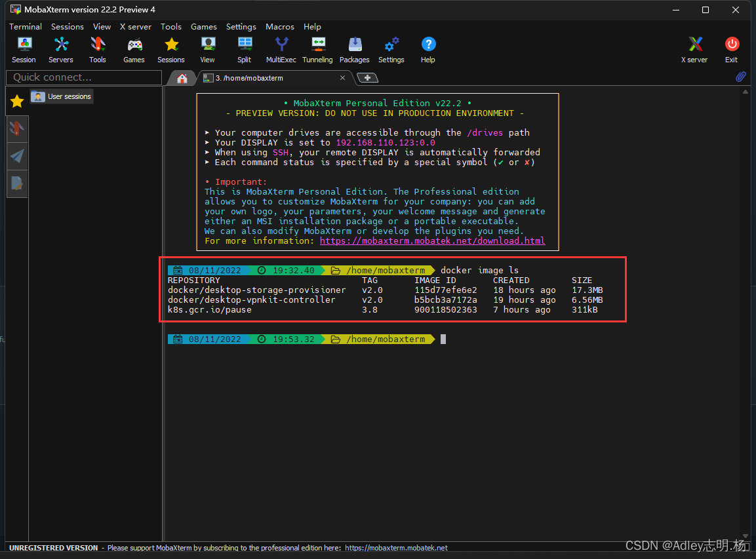Open the Tools knife sidebar tab
Screen dimensions: 756x559
coord(17,128)
